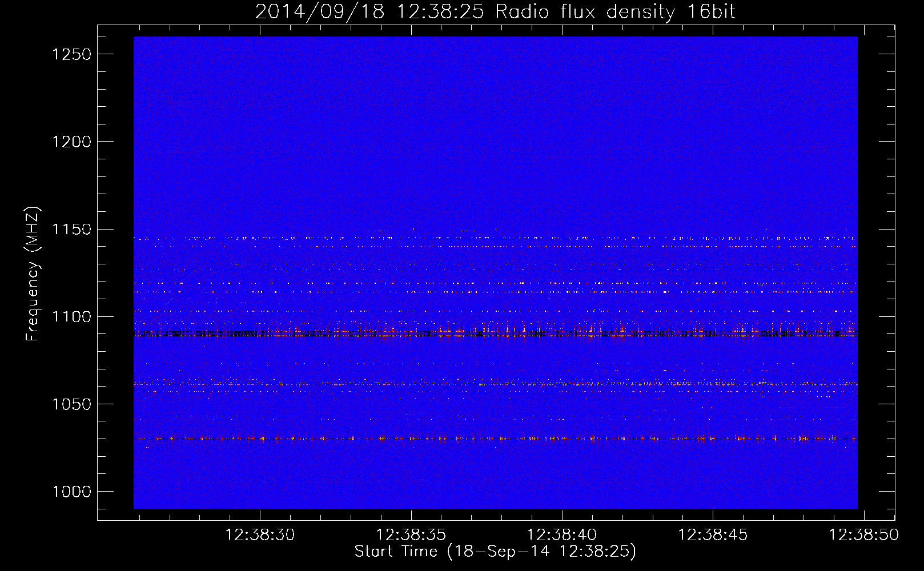
Task: Click the orange emission line near 1030 MHz
Action: coord(495,439)
